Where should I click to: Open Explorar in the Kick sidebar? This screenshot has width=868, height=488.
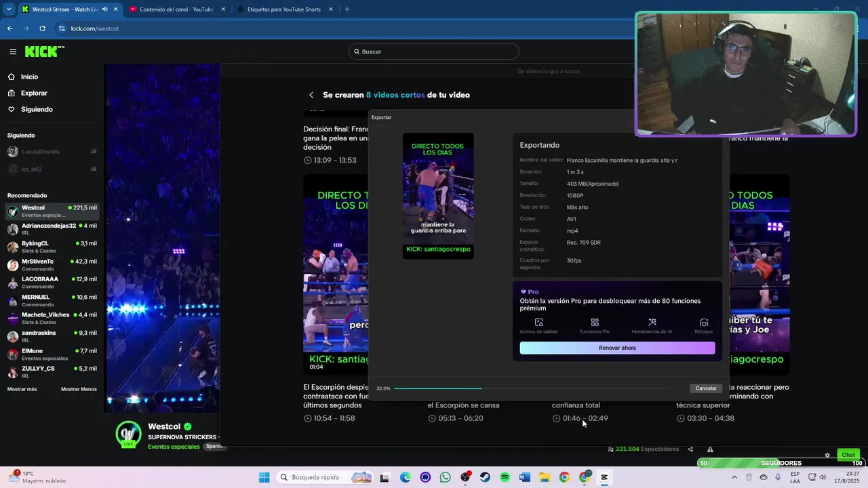pos(34,93)
